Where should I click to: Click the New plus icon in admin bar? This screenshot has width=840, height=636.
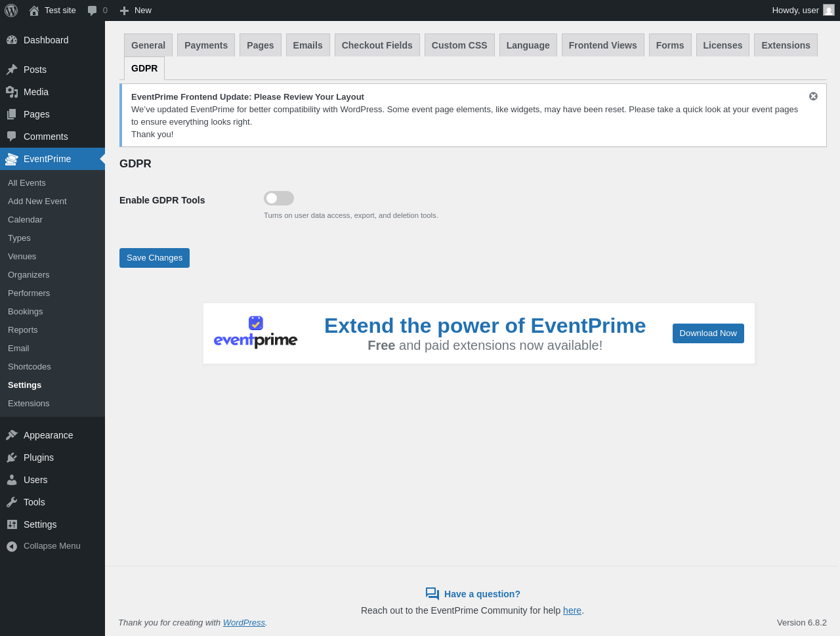tap(124, 11)
